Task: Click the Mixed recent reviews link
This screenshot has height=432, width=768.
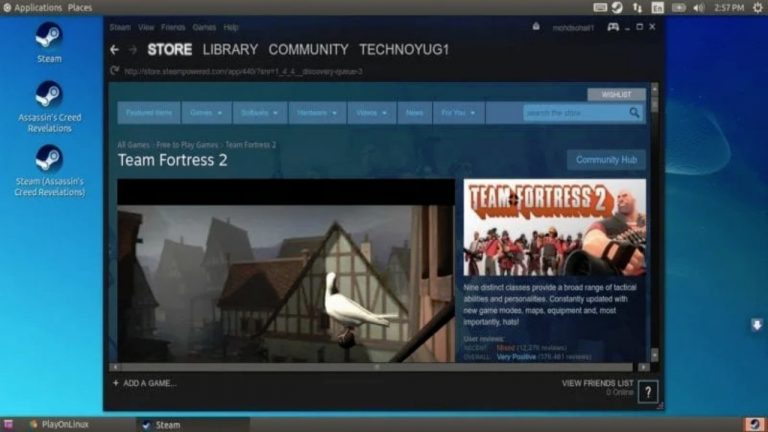Action: pos(505,348)
